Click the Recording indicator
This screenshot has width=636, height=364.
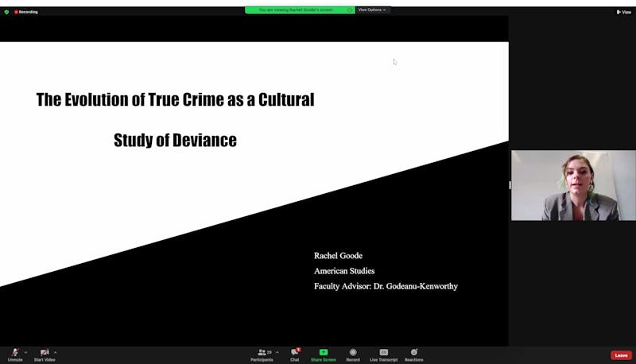pos(26,12)
